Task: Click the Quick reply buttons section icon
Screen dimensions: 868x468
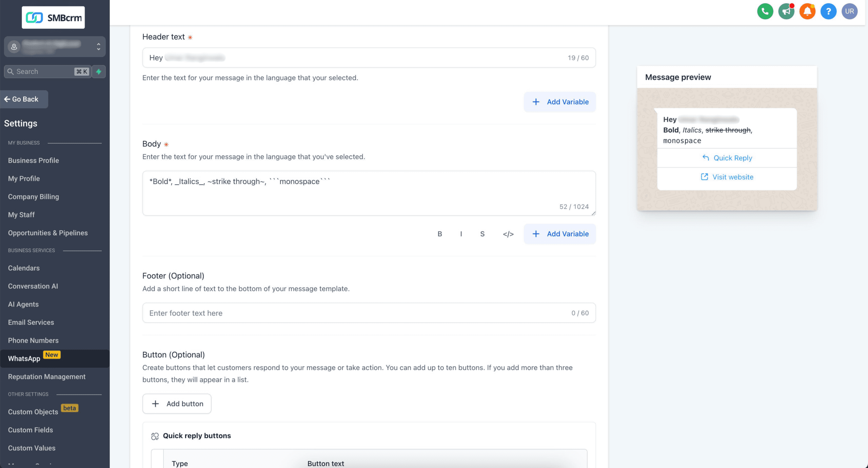Action: point(155,436)
